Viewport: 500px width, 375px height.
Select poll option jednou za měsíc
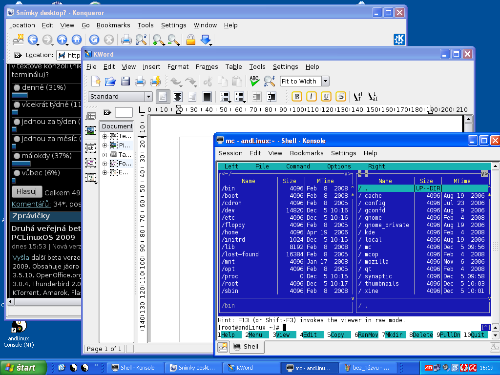coord(17,139)
